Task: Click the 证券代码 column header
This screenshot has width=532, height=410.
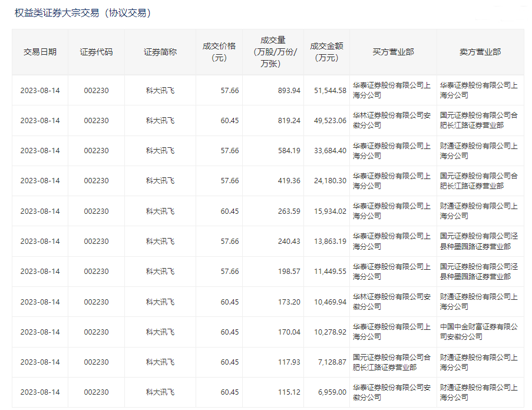Action: 95,52
